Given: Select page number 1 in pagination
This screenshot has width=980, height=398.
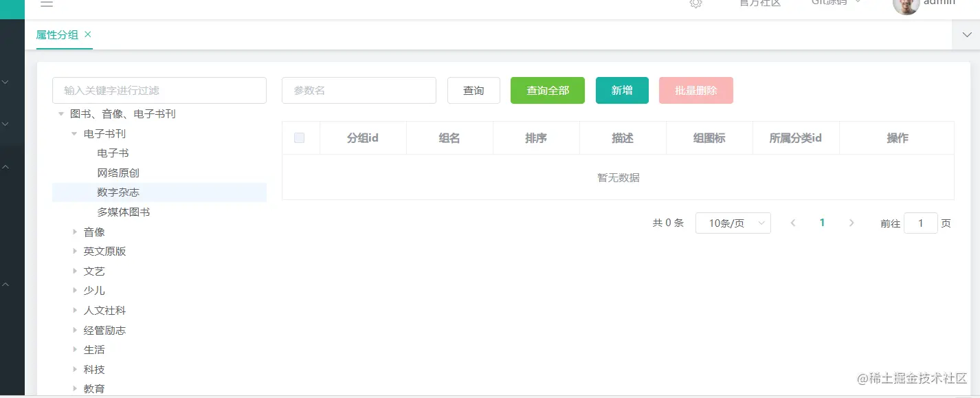Looking at the screenshot, I should pyautogui.click(x=822, y=223).
